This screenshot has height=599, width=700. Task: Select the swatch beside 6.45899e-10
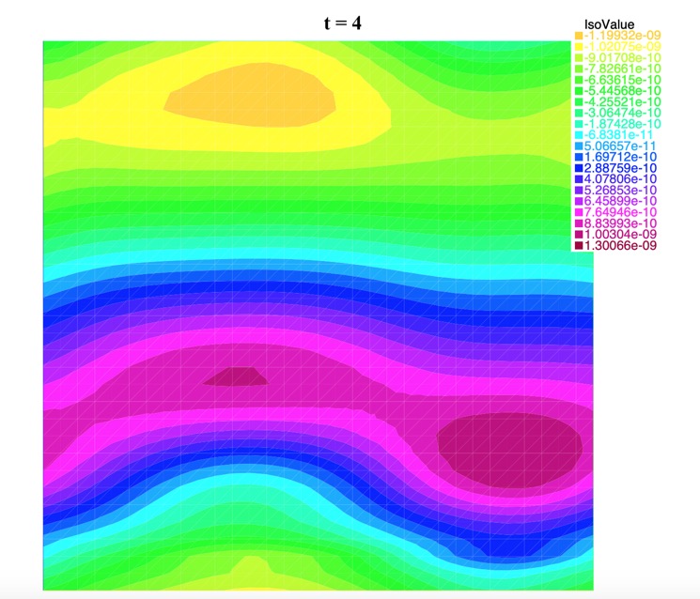click(x=579, y=201)
